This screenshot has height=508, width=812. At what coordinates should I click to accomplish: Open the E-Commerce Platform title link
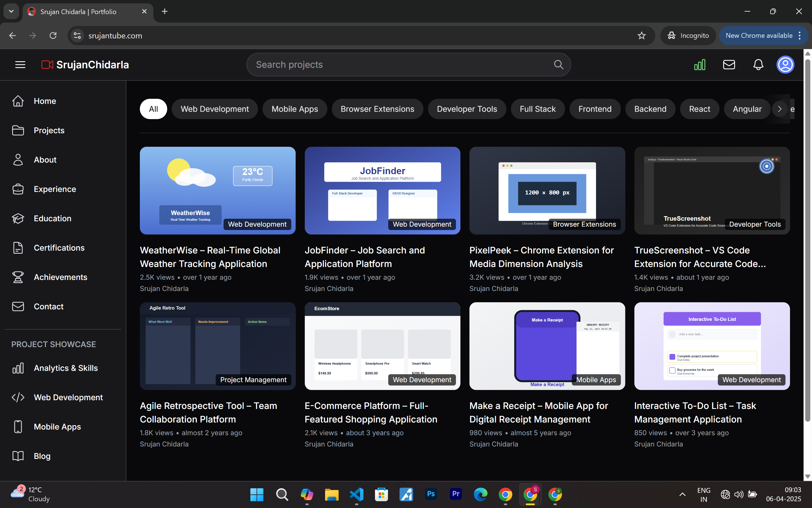coord(371,413)
